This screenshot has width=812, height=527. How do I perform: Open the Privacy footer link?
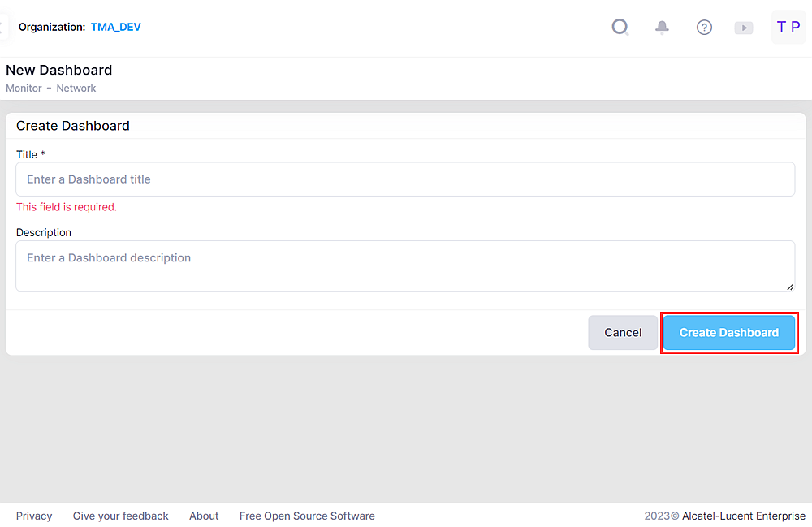coord(34,516)
